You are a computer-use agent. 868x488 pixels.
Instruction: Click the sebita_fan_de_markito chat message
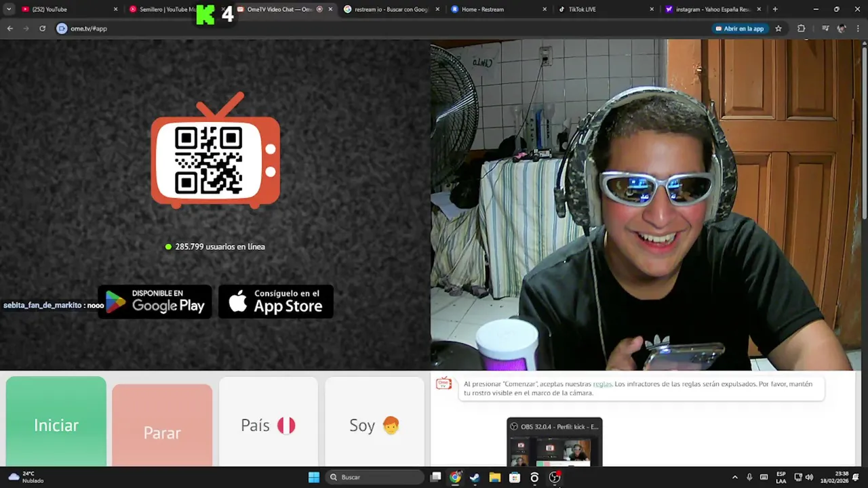54,305
